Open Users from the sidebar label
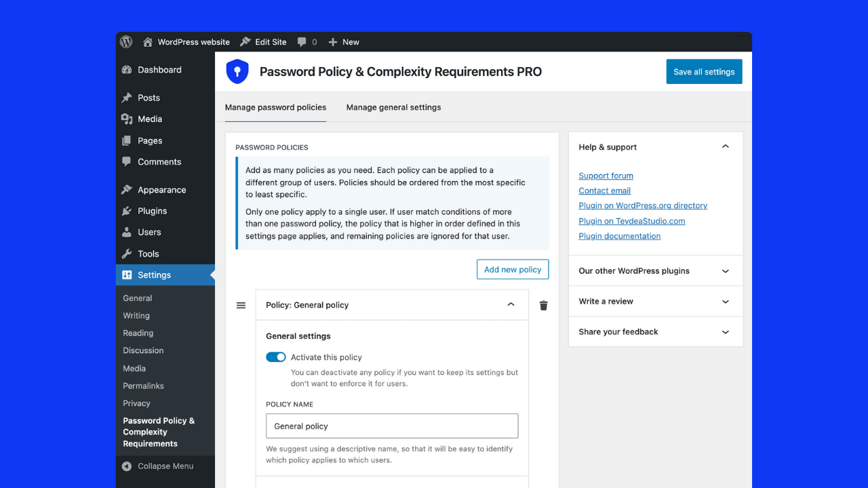 (x=149, y=232)
